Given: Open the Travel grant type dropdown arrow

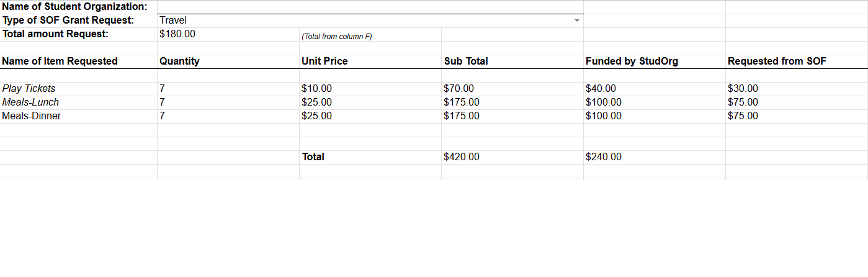Looking at the screenshot, I should pos(576,20).
